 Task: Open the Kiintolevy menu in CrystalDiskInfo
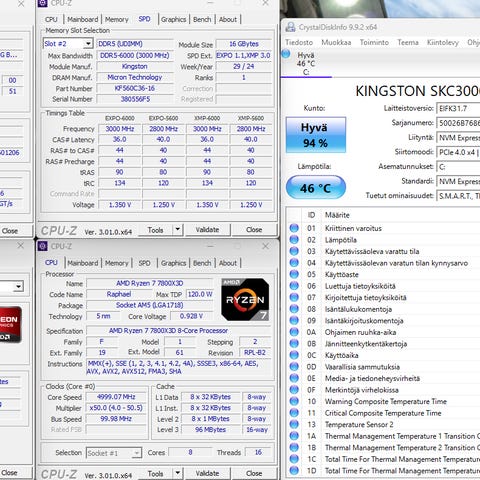[443, 42]
